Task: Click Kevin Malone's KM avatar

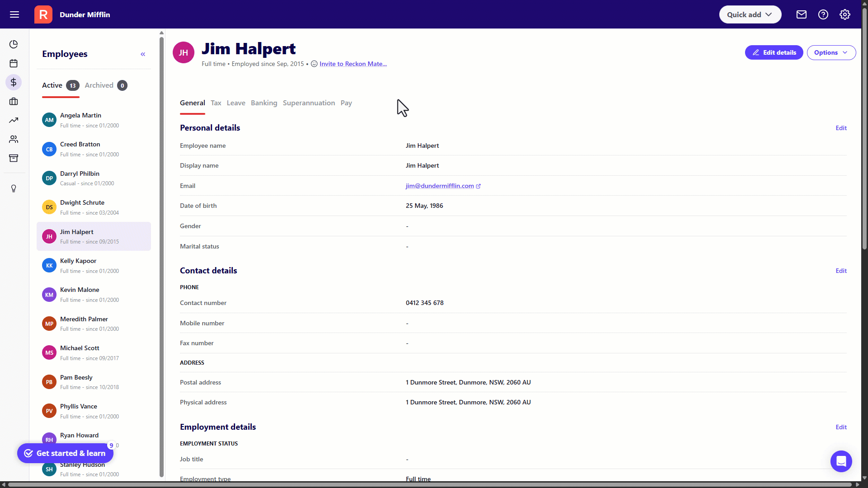Action: coord(49,295)
